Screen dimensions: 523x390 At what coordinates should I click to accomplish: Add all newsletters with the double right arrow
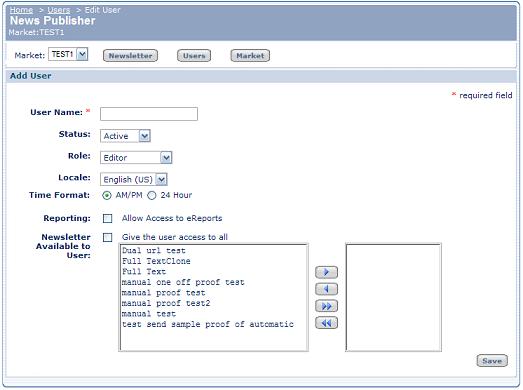326,306
